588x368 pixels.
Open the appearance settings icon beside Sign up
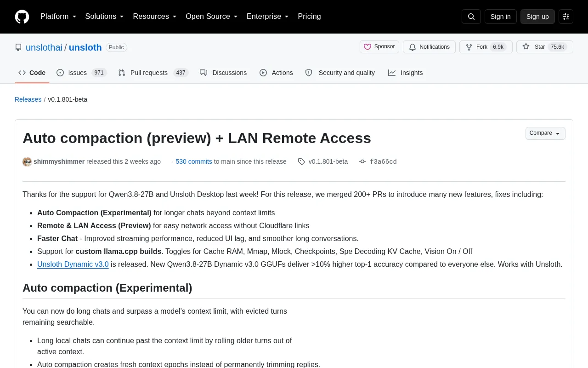(566, 17)
